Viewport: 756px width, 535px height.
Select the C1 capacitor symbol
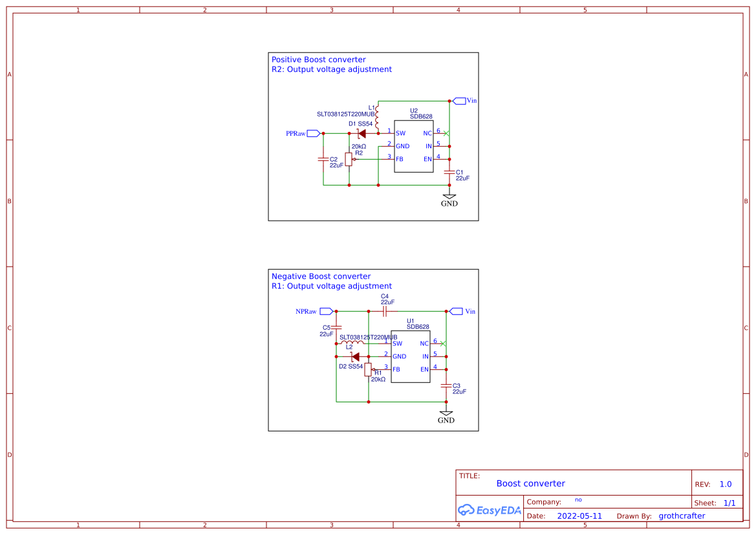coord(449,172)
